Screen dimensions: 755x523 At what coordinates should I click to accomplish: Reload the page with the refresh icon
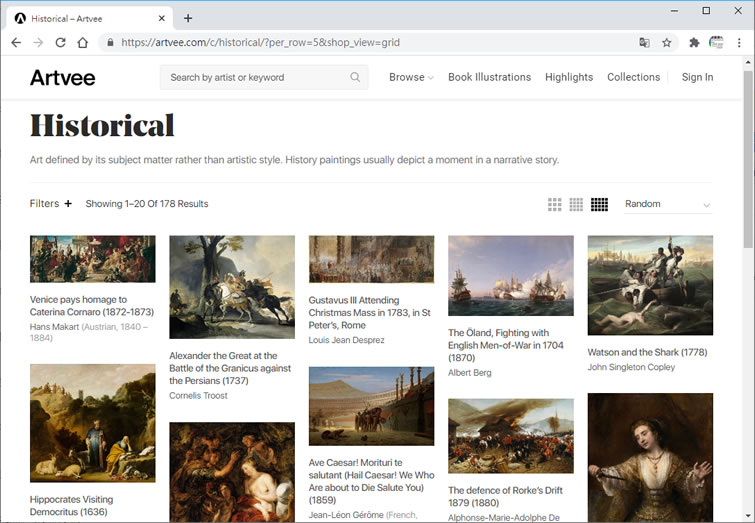pyautogui.click(x=60, y=42)
